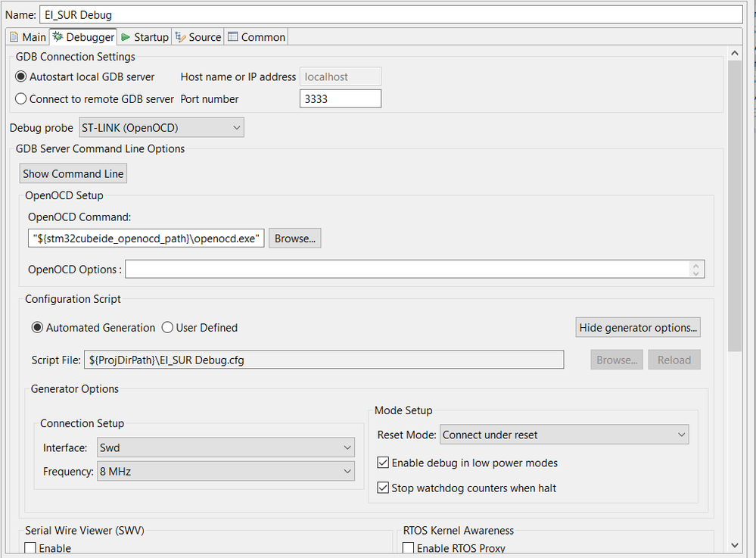Screen dimensions: 756x558
Task: Select Autostart local GDB server option
Action: [86, 76]
